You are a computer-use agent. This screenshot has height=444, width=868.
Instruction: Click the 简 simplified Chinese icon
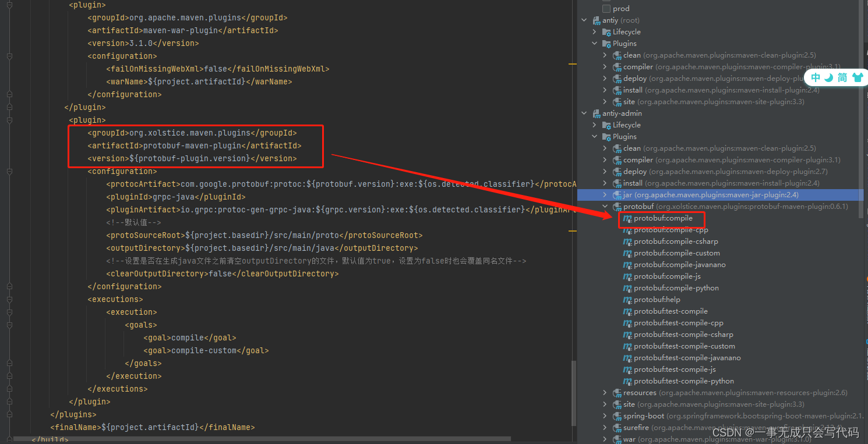842,78
